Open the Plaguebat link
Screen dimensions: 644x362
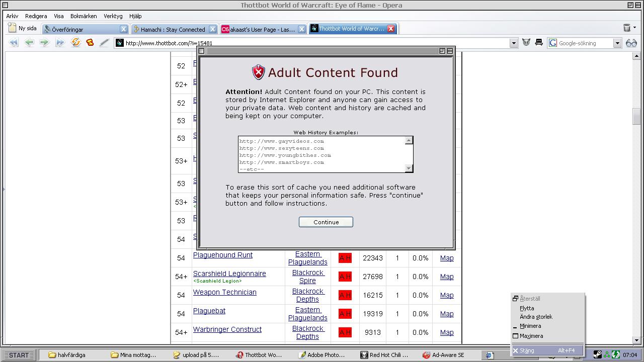click(209, 311)
